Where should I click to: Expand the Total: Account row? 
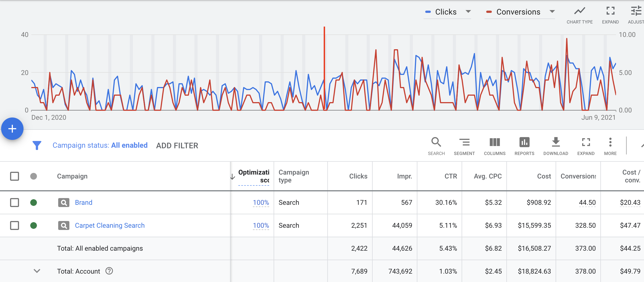(x=37, y=271)
